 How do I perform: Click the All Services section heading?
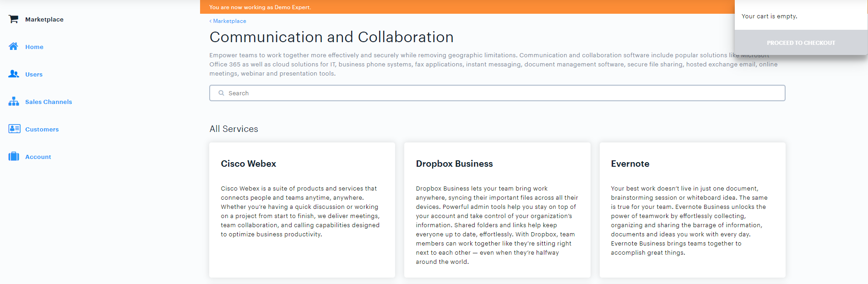[234, 129]
